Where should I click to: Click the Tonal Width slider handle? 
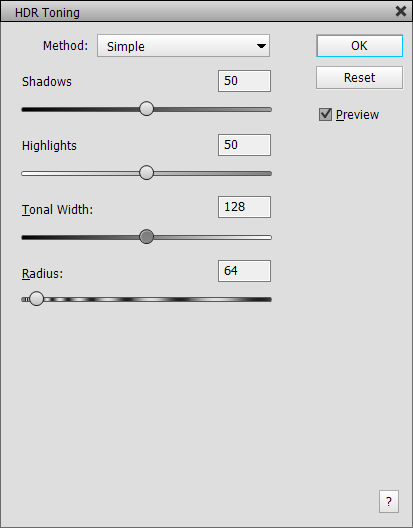pos(147,237)
